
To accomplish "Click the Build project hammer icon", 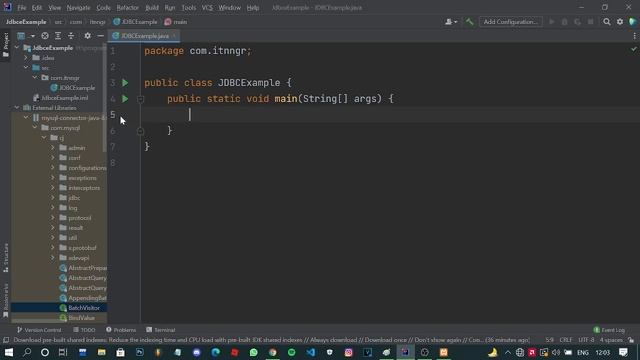I will click(x=469, y=22).
